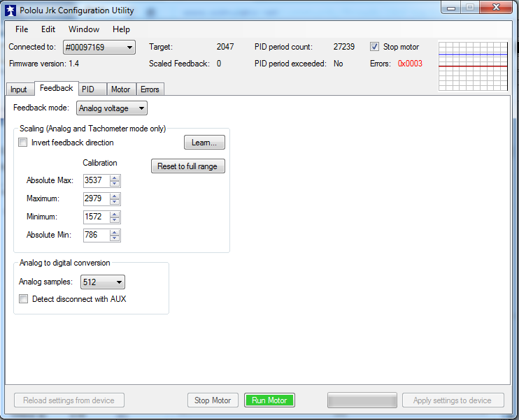Image resolution: width=519 pixels, height=420 pixels.
Task: Increase the Minimum calibration value
Action: [x=115, y=215]
